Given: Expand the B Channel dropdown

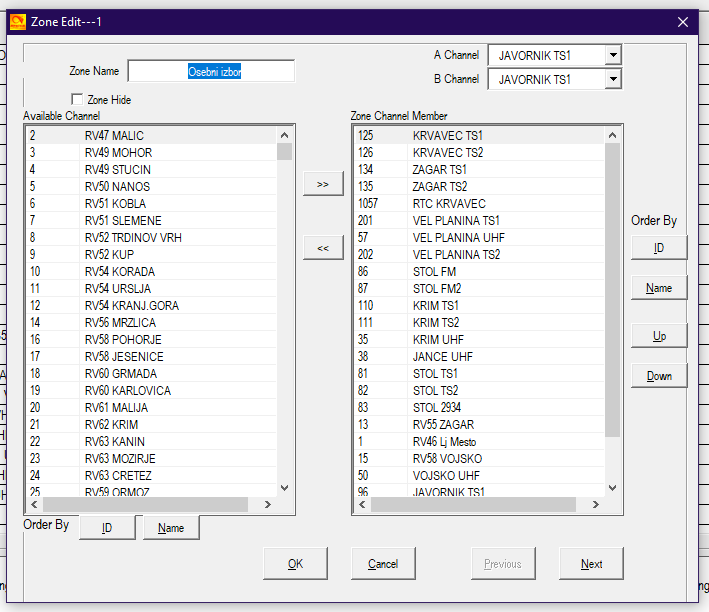Looking at the screenshot, I should click(x=613, y=79).
